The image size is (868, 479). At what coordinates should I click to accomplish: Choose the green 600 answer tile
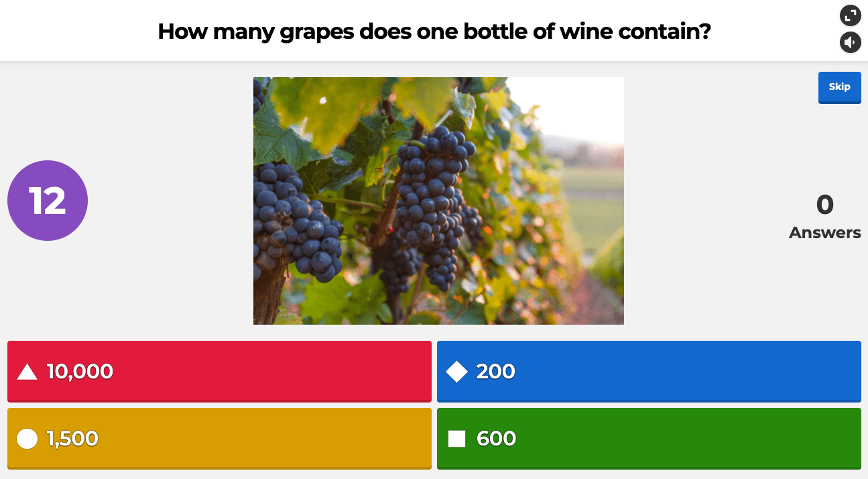tap(649, 439)
